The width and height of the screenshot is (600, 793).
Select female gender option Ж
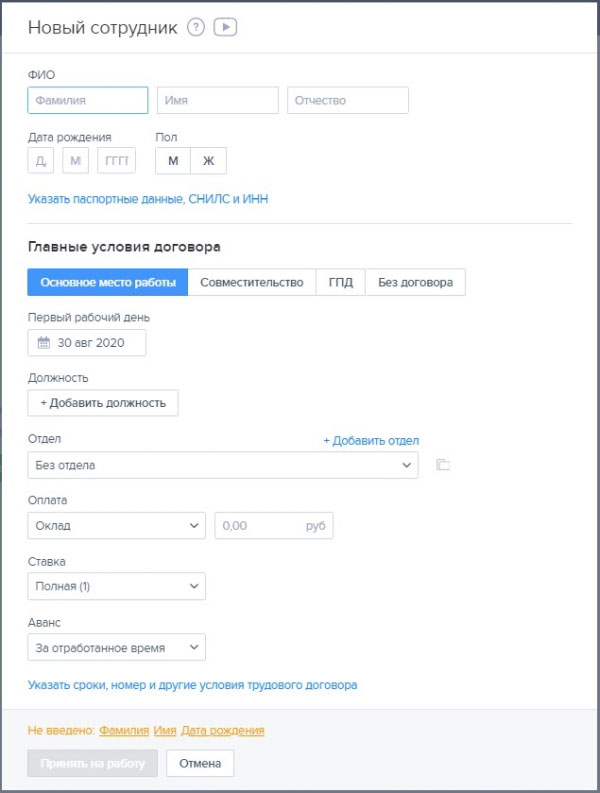click(208, 161)
